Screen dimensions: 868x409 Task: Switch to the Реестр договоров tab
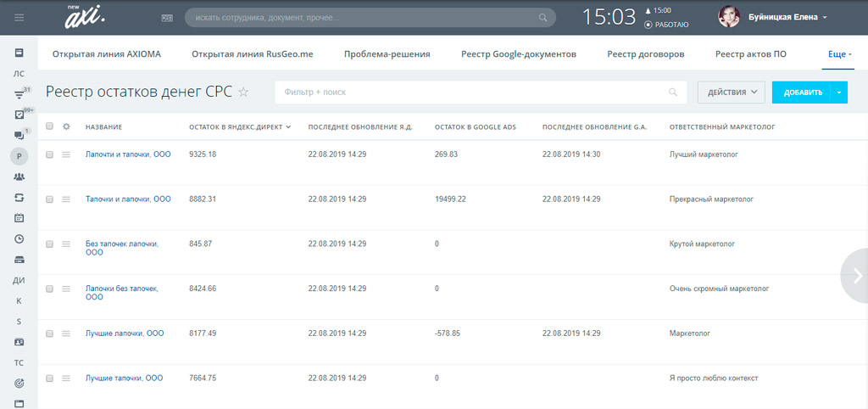tap(645, 54)
